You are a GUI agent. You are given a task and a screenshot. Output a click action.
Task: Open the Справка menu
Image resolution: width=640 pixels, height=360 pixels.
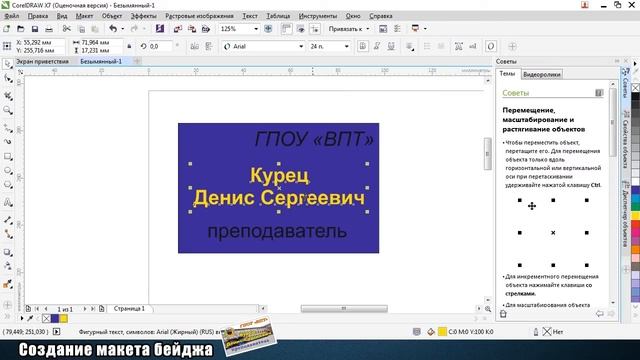tap(380, 16)
